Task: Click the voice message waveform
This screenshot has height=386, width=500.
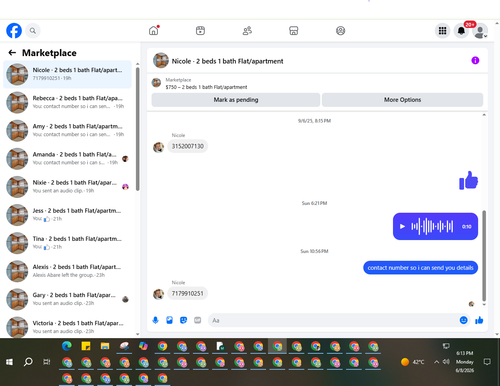Action: click(x=432, y=226)
